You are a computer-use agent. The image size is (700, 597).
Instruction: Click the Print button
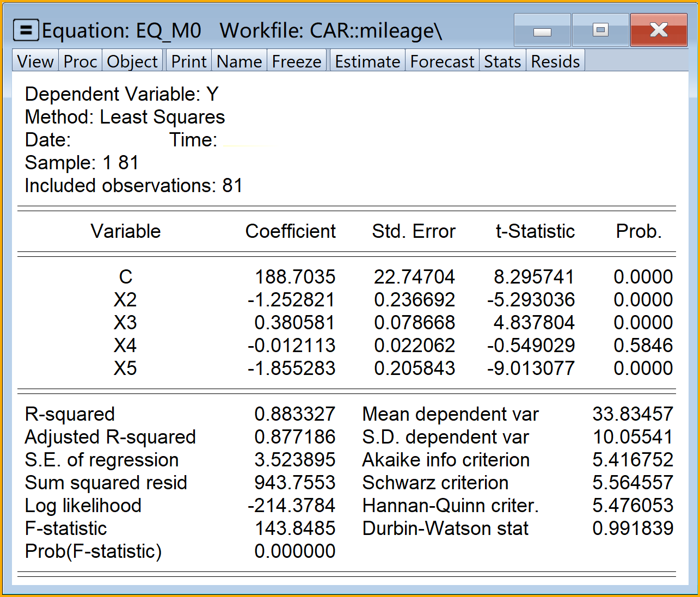click(189, 61)
